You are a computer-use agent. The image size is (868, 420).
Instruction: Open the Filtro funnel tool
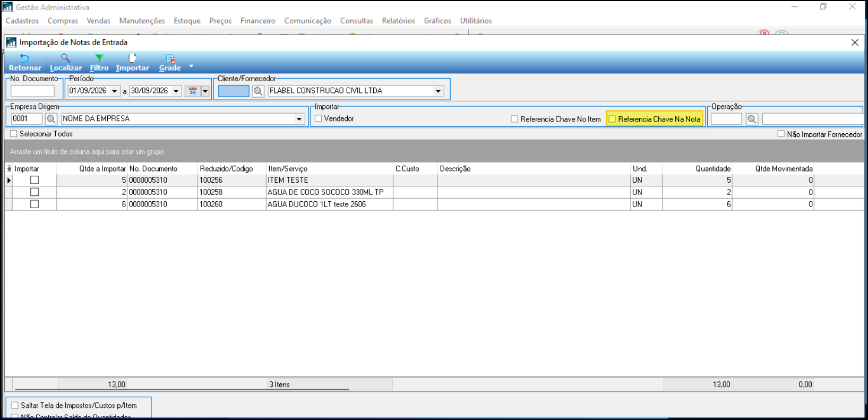pyautogui.click(x=99, y=58)
